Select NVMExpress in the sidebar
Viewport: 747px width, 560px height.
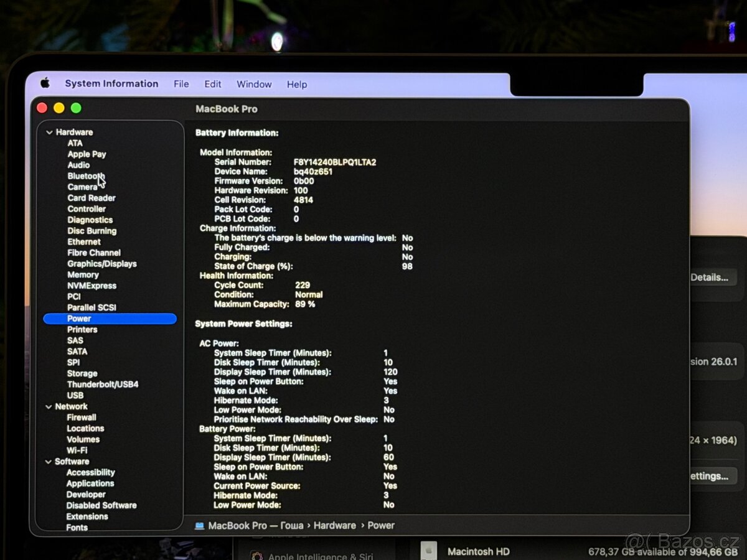click(92, 286)
